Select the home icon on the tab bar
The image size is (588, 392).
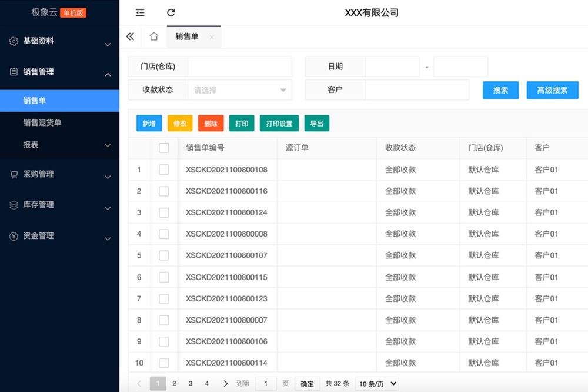(x=153, y=36)
